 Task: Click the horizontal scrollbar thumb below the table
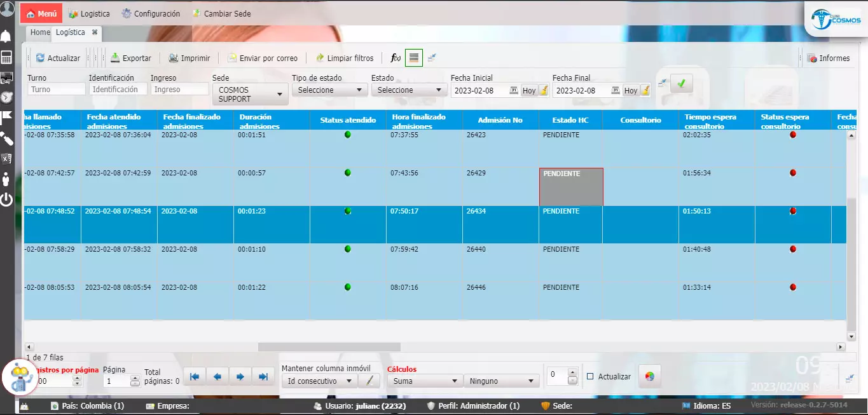point(329,347)
